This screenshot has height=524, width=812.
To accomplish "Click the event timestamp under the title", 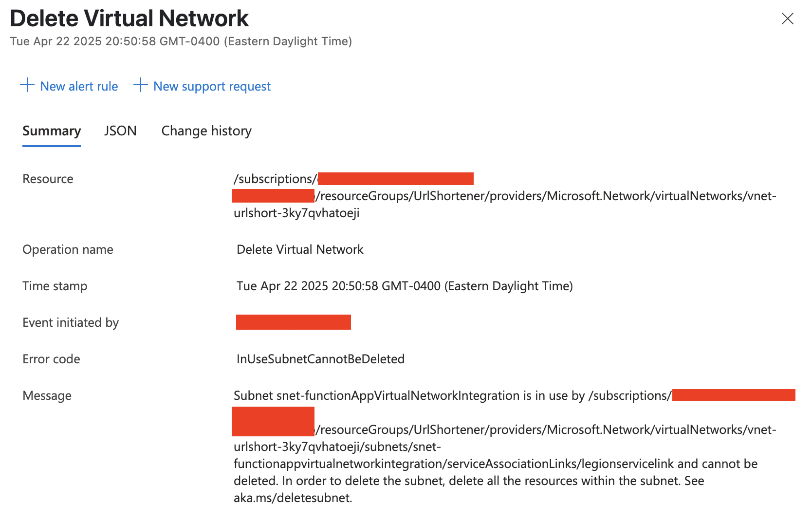I will click(181, 41).
